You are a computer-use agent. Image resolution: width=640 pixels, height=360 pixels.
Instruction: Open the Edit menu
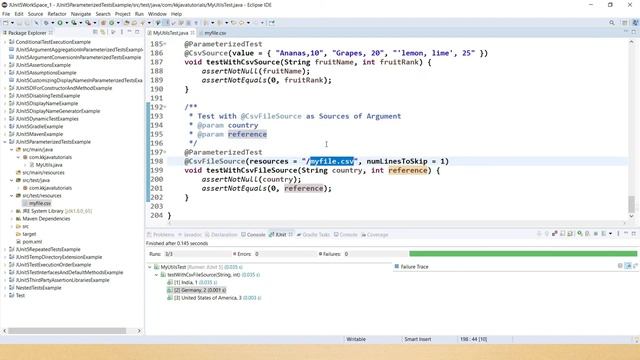(19, 14)
